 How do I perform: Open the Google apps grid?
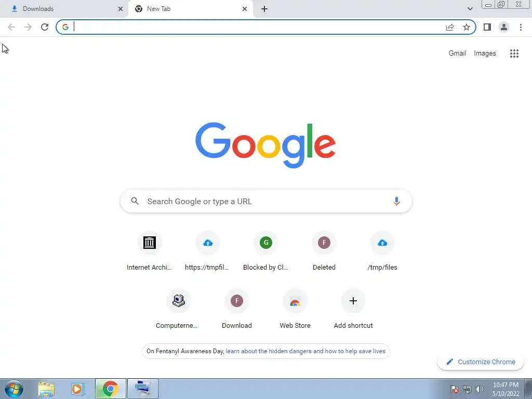[x=514, y=54]
